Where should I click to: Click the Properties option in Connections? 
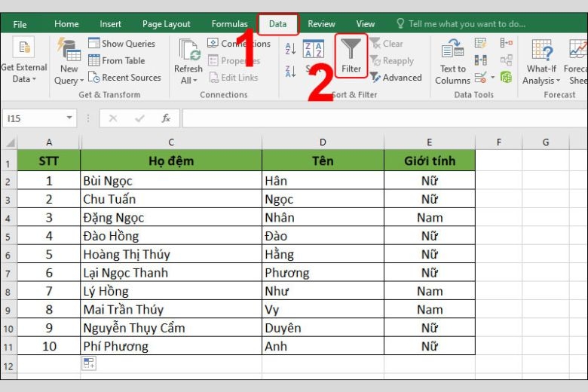click(x=234, y=60)
